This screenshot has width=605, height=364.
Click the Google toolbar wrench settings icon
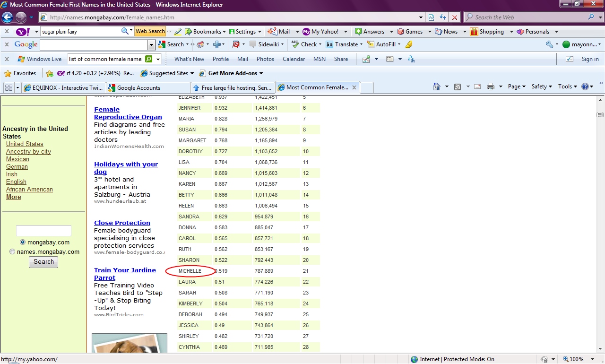(549, 44)
